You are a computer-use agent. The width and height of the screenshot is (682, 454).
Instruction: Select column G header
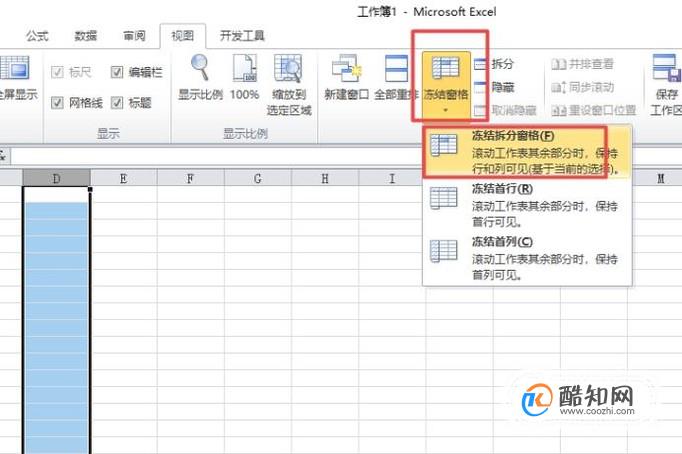[x=257, y=178]
